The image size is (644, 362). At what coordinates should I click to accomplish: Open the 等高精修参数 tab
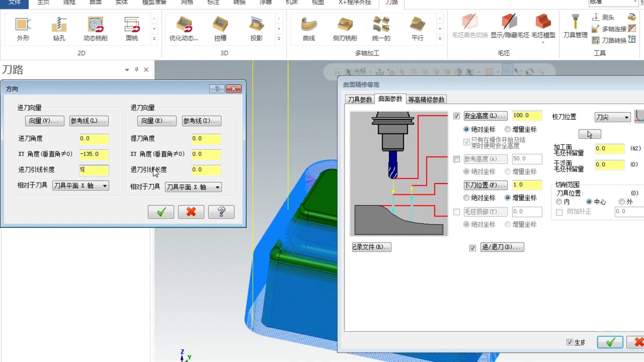coord(426,100)
